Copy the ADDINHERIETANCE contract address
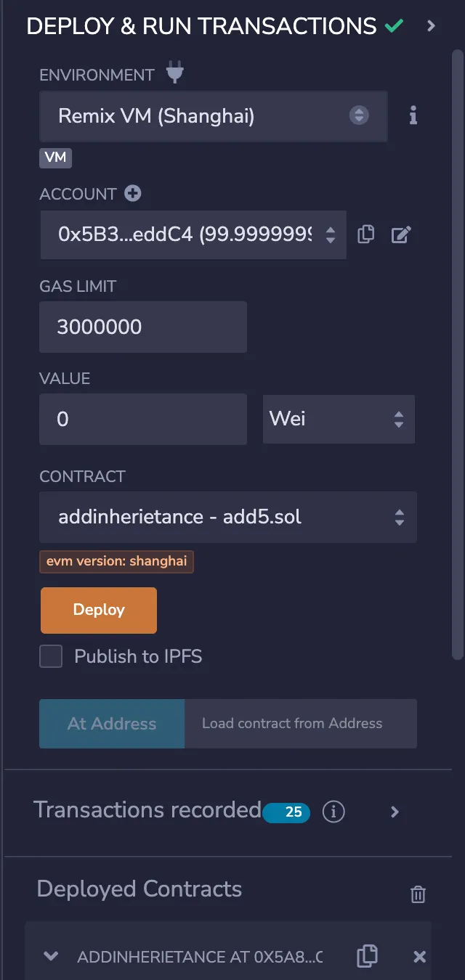Viewport: 465px width, 980px height. [x=367, y=956]
